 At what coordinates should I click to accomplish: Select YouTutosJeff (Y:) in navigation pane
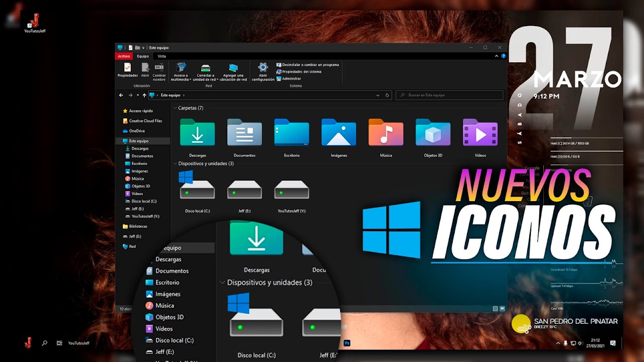coord(142,216)
